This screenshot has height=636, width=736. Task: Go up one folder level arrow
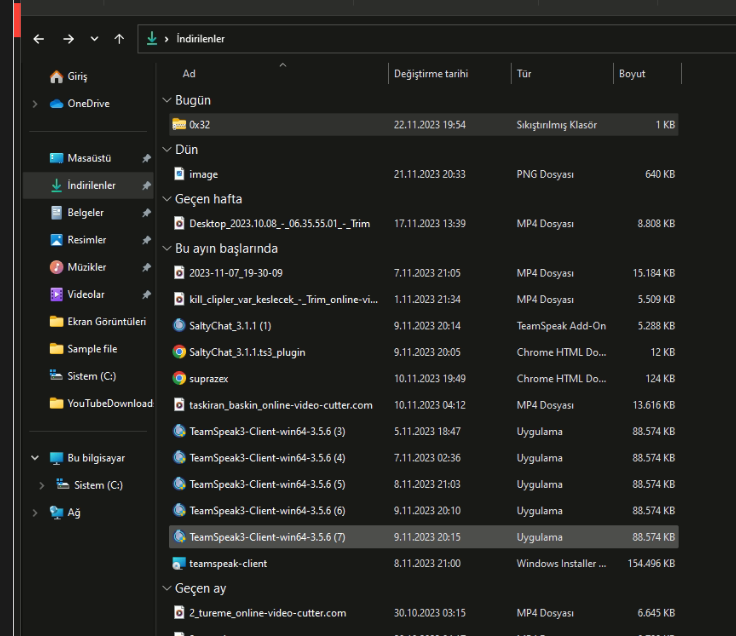click(x=120, y=39)
